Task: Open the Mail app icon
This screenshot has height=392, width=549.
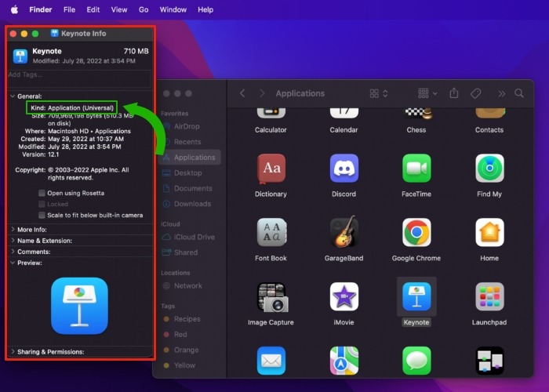Action: pos(271,361)
